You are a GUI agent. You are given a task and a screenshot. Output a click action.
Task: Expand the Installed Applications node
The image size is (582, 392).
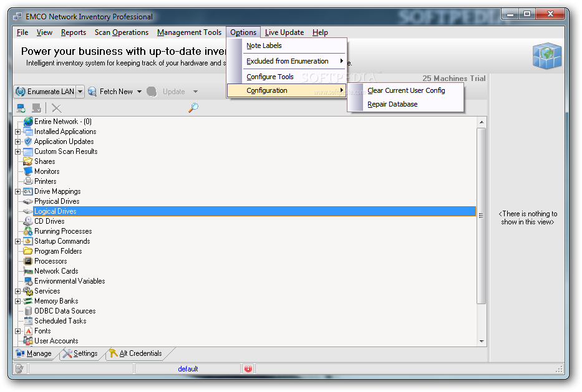pos(18,131)
